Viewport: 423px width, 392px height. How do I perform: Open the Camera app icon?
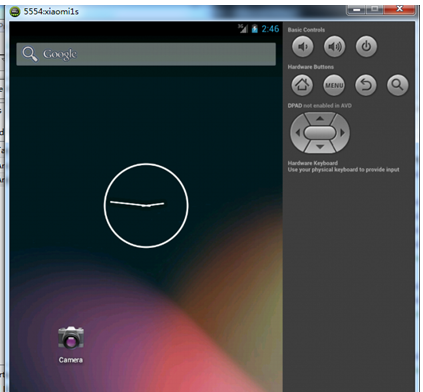(x=71, y=338)
